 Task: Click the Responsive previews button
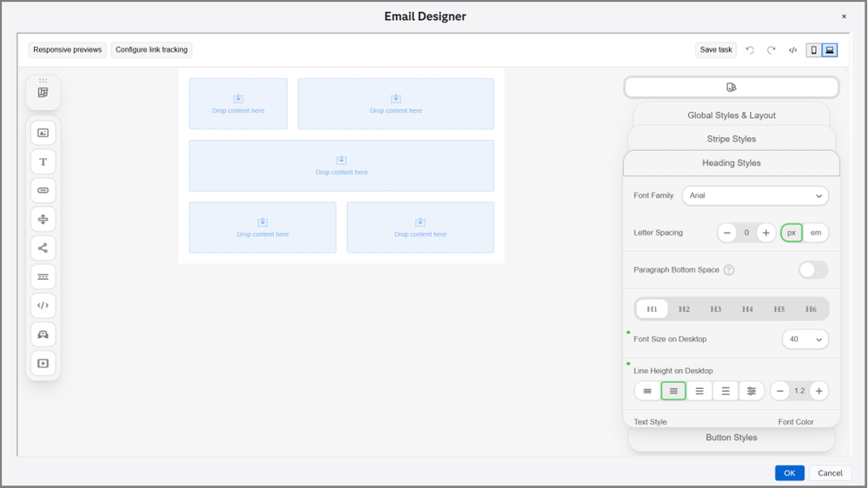68,49
